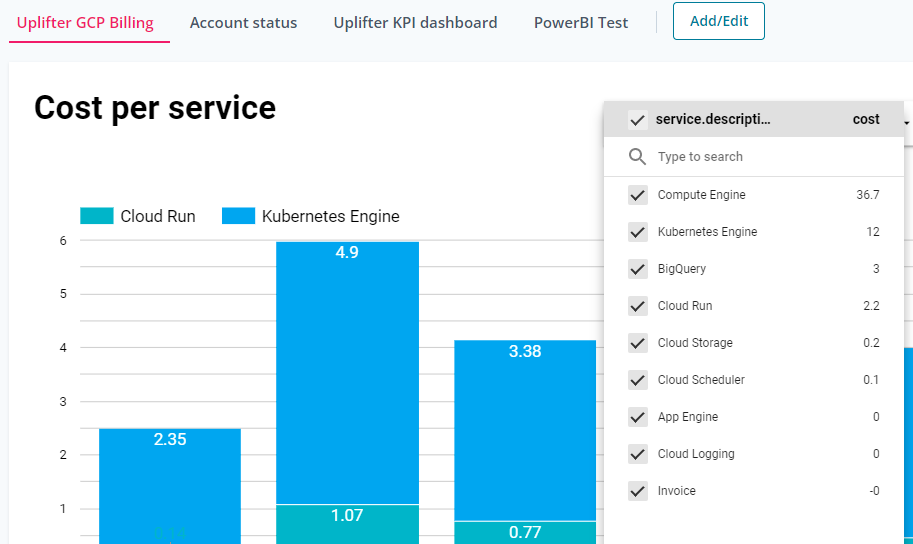Click the Kubernetes Engine legend color swatch

click(239, 216)
